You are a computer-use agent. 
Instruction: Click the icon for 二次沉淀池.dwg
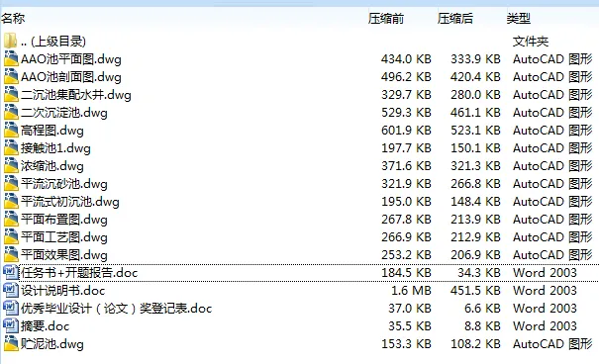click(11, 112)
